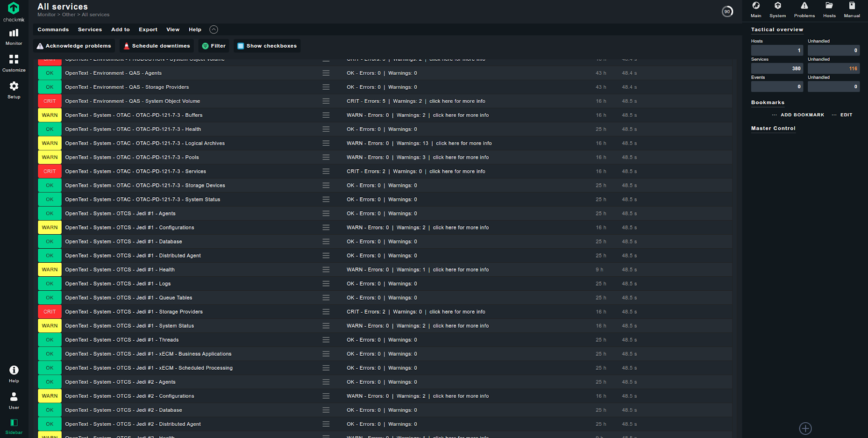868x438 pixels.
Task: Open the Export menu
Action: 148,29
